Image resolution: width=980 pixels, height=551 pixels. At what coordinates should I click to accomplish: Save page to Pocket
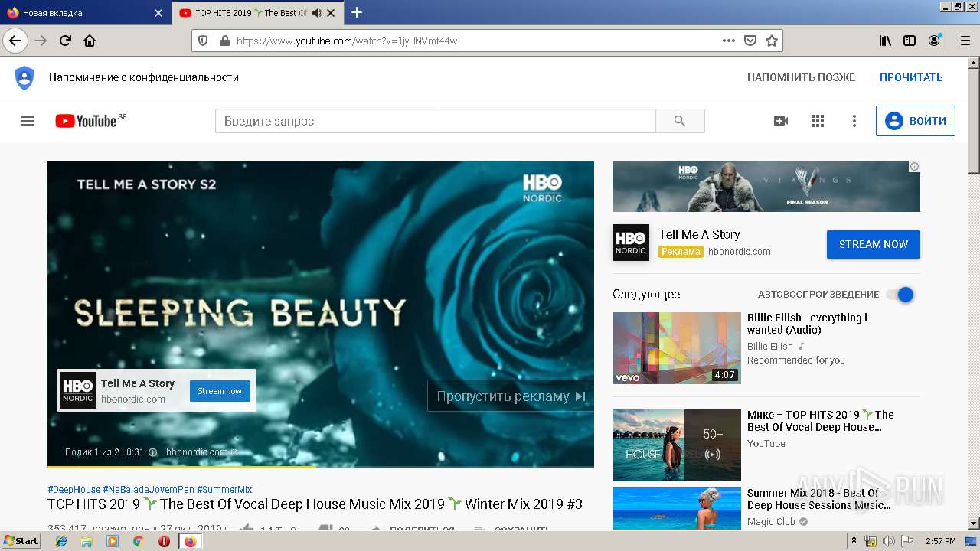(x=750, y=41)
